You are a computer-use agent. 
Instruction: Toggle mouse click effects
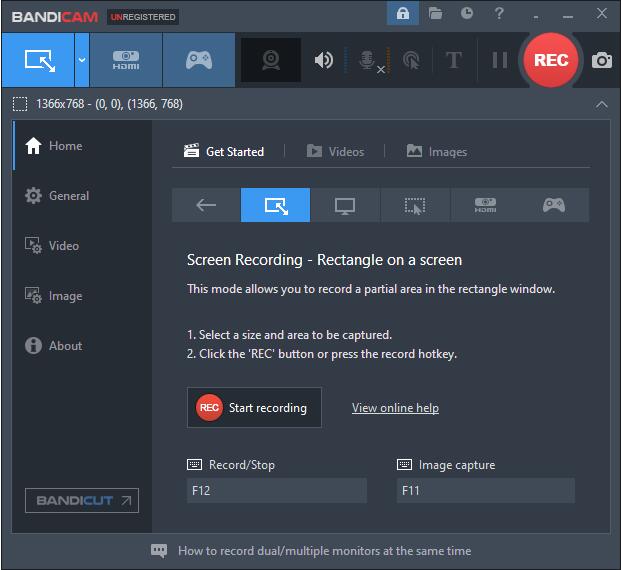point(411,60)
